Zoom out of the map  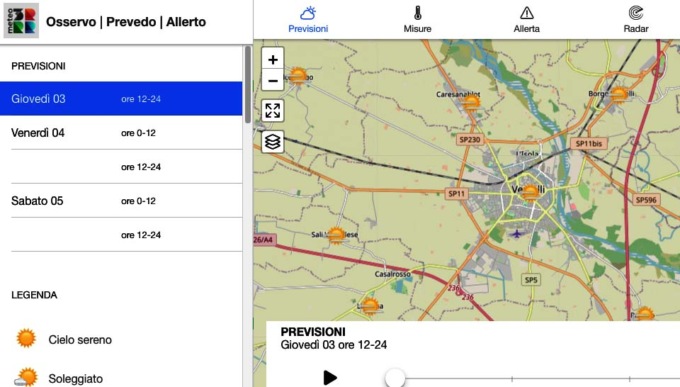(273, 80)
